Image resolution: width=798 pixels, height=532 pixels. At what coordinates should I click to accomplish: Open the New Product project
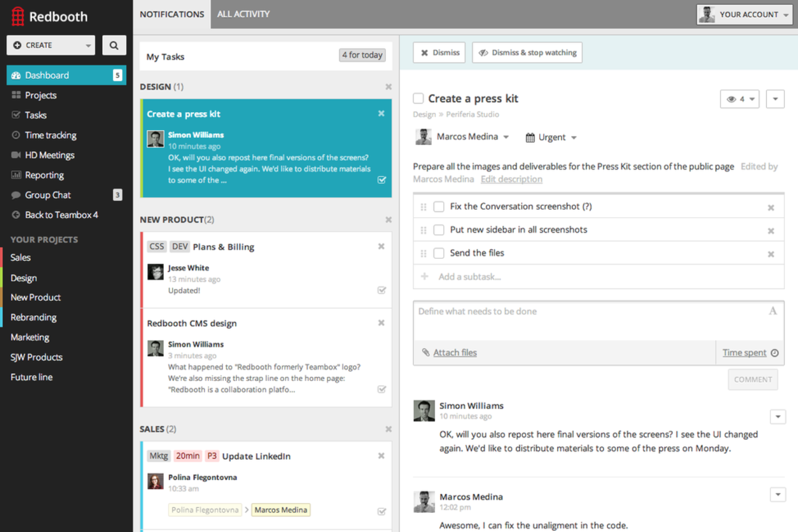36,298
